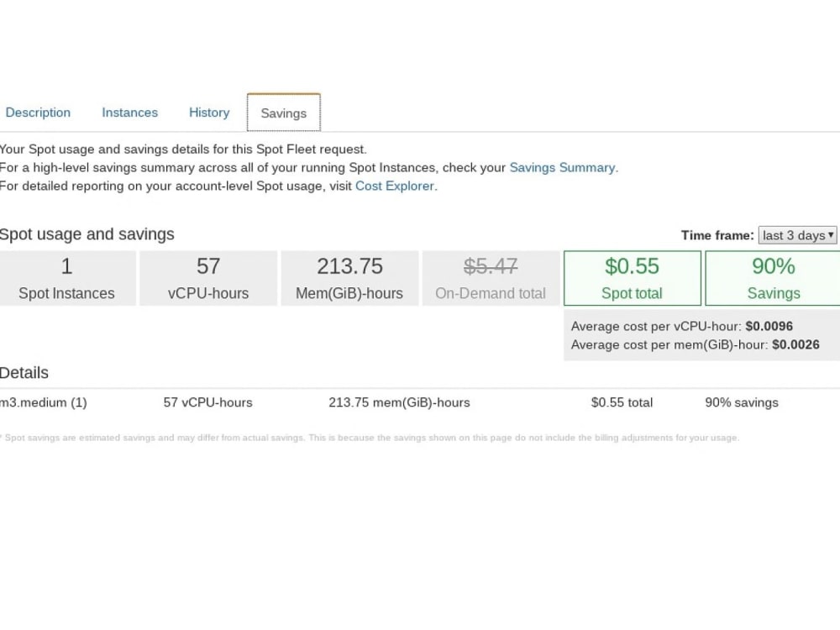The width and height of the screenshot is (840, 630).
Task: Open the Savings Summary link
Action: click(x=562, y=167)
